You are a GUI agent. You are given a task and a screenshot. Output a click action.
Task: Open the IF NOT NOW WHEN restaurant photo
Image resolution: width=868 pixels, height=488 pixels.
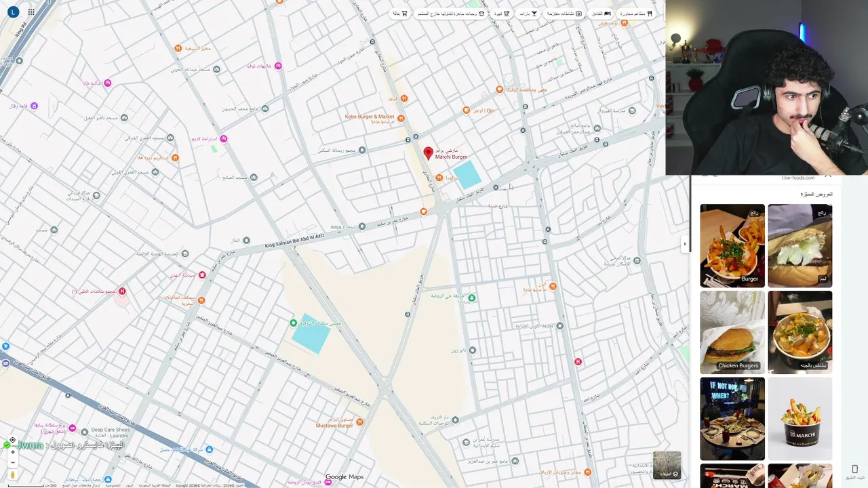[x=732, y=419]
